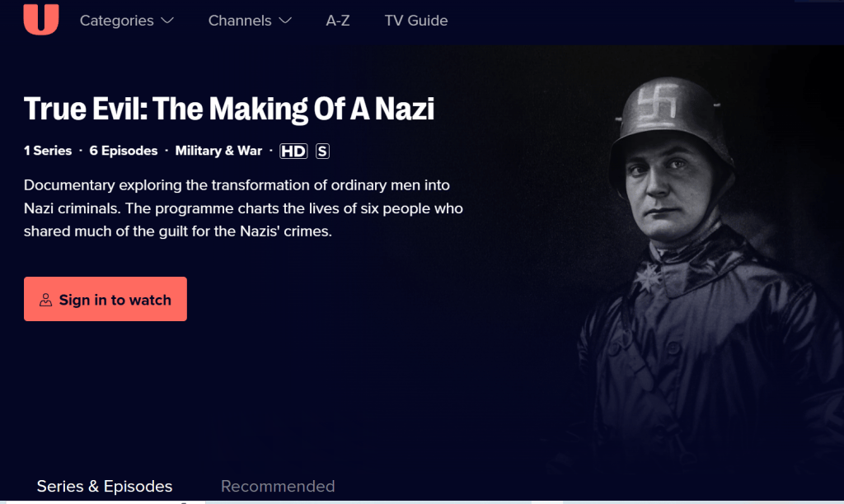Expand the Categories chevron arrow

167,21
